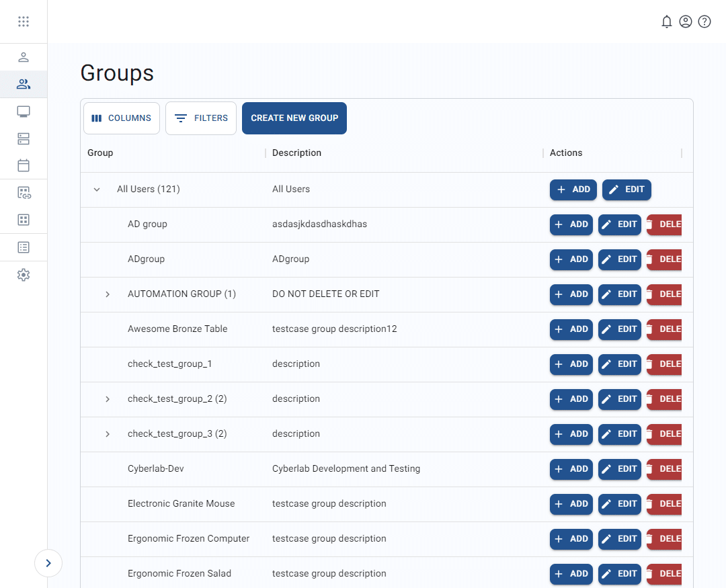726x588 pixels.
Task: Open the FILTERS panel
Action: coord(200,118)
